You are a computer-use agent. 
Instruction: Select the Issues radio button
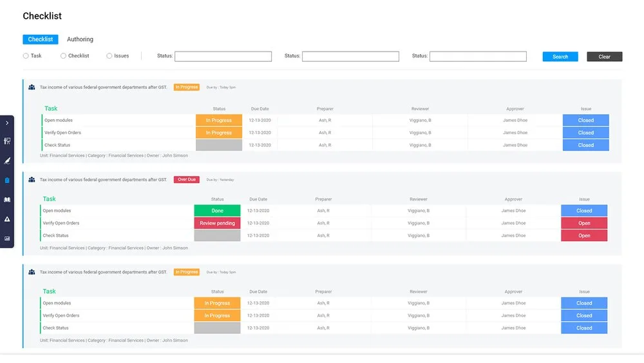click(x=109, y=56)
